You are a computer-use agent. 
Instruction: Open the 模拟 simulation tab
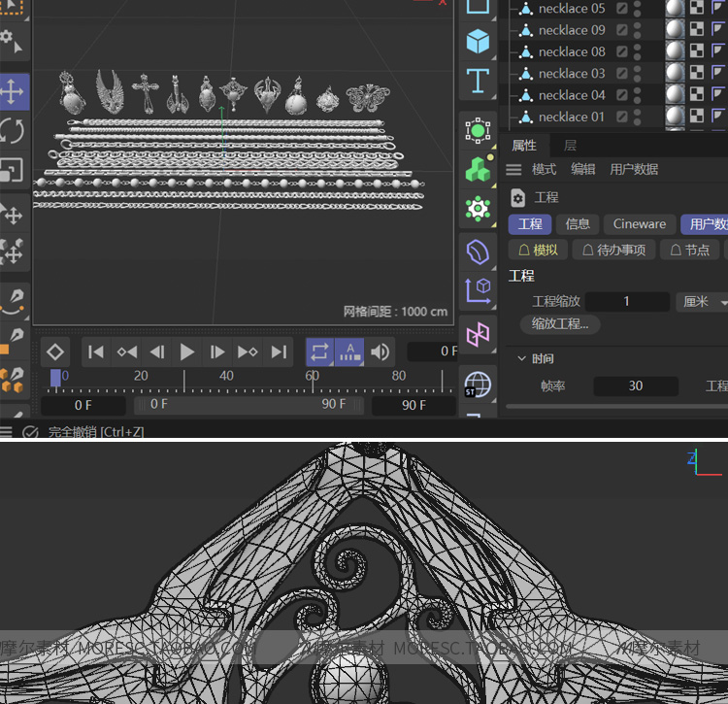(x=538, y=250)
